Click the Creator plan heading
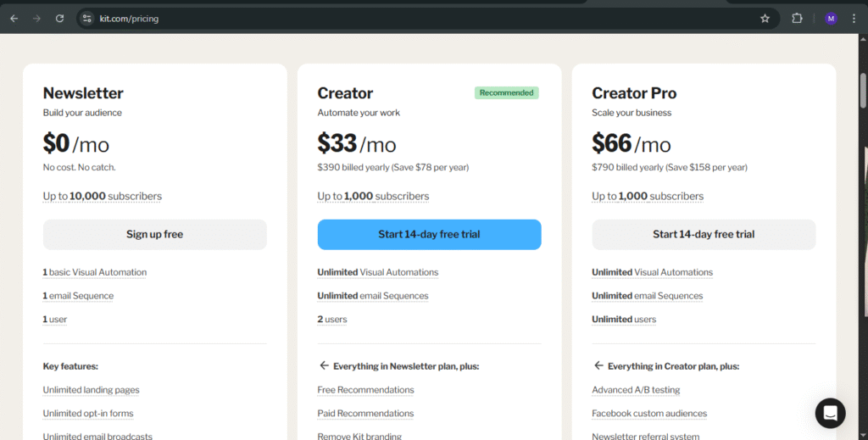 pyautogui.click(x=345, y=93)
